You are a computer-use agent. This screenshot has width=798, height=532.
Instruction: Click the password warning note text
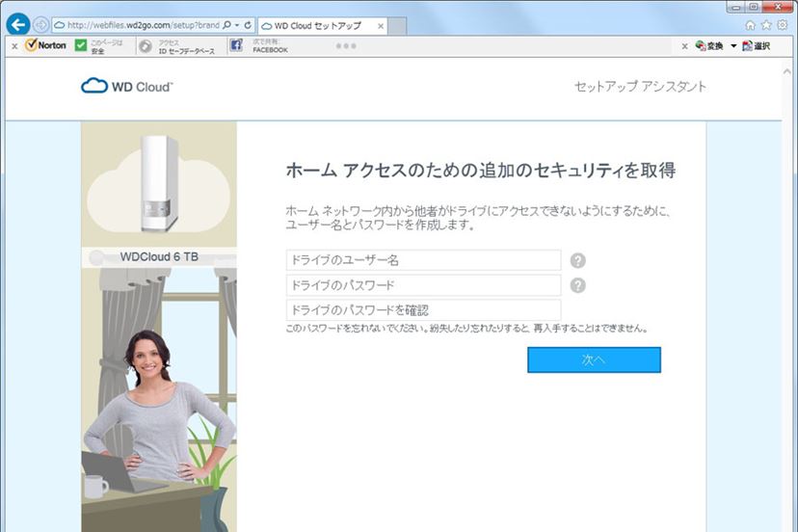coord(467,329)
